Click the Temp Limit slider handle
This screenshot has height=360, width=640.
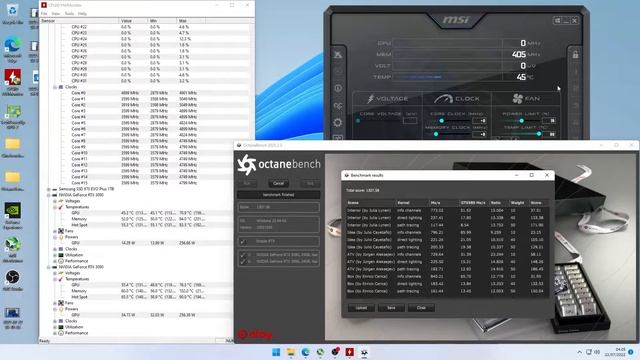539,133
